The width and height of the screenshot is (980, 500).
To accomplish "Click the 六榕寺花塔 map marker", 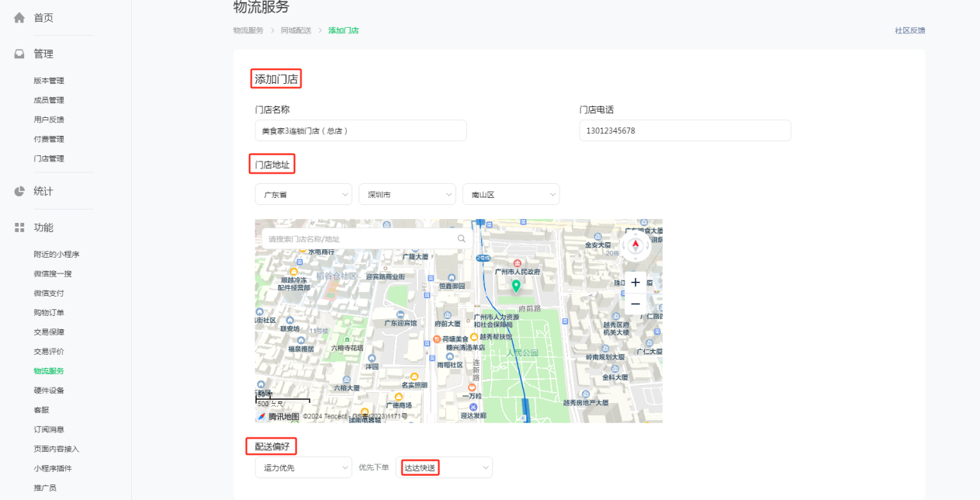I will [x=346, y=339].
